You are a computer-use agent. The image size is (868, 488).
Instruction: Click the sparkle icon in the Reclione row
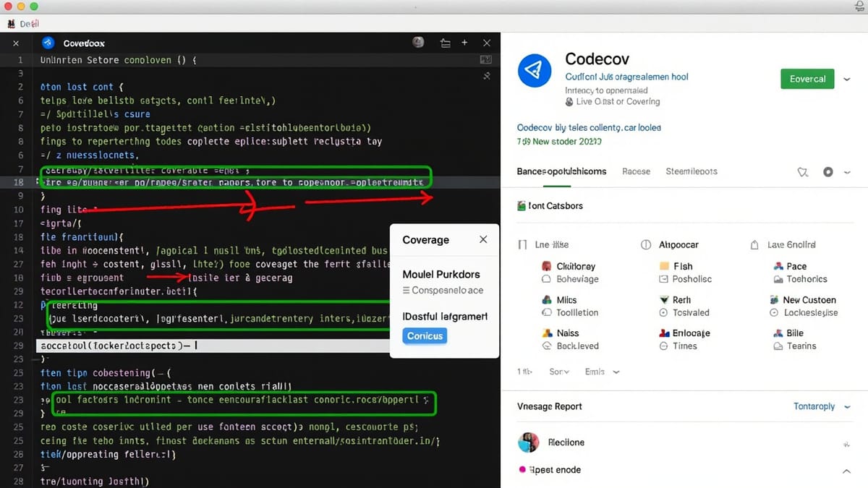click(x=846, y=444)
